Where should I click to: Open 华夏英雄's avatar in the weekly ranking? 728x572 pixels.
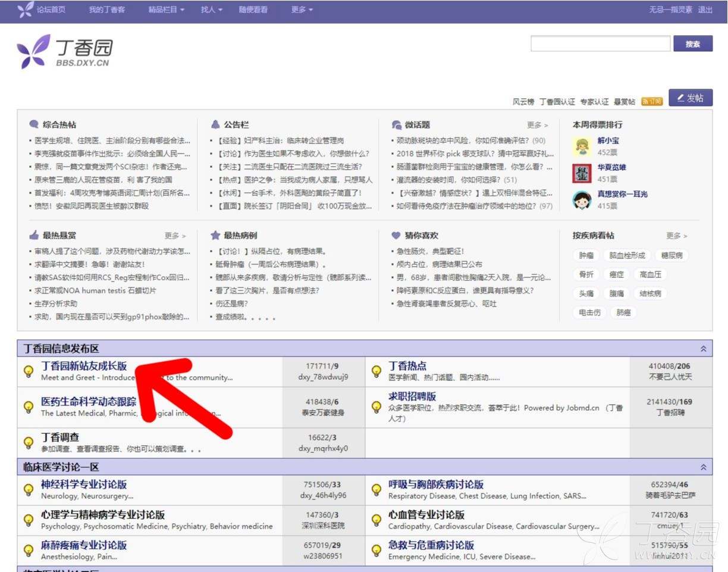click(582, 173)
